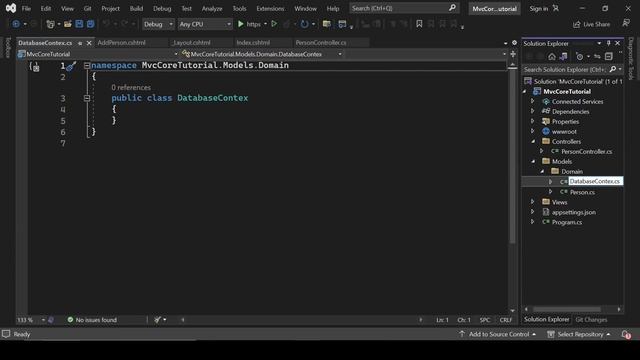Select Person.cs in Solution Explorer
This screenshot has width=640, height=360.
[582, 192]
